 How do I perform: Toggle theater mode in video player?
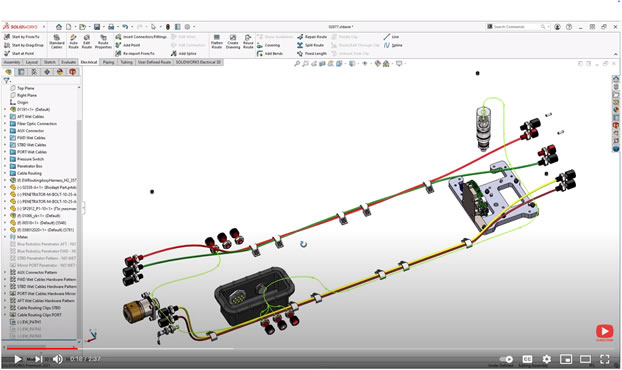pyautogui.click(x=586, y=359)
